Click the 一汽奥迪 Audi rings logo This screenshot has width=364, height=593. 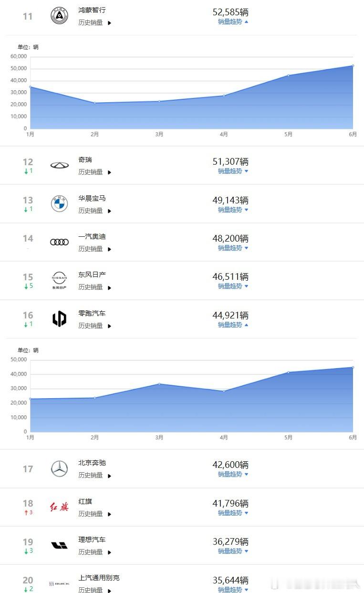pos(59,242)
